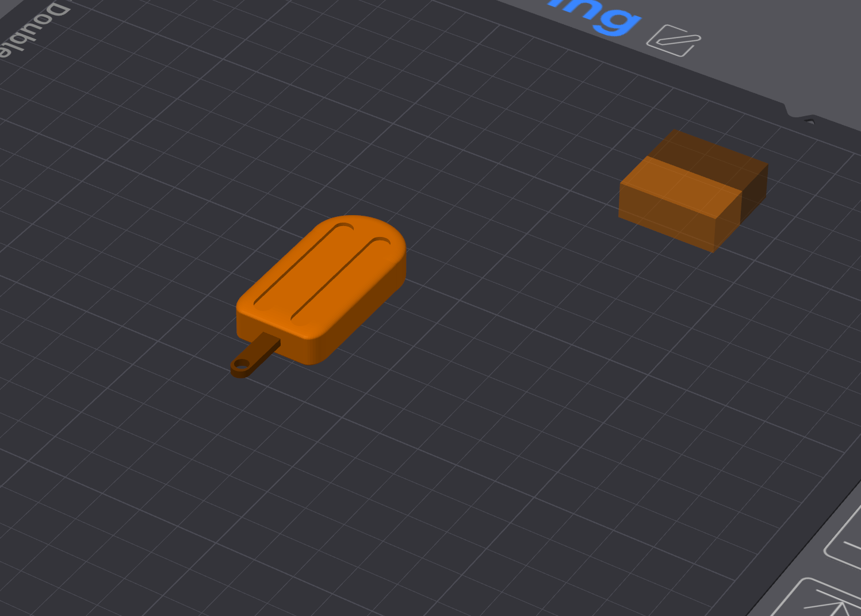The width and height of the screenshot is (861, 616).
Task: Select the semi-transparent orange cube object
Action: [x=693, y=191]
